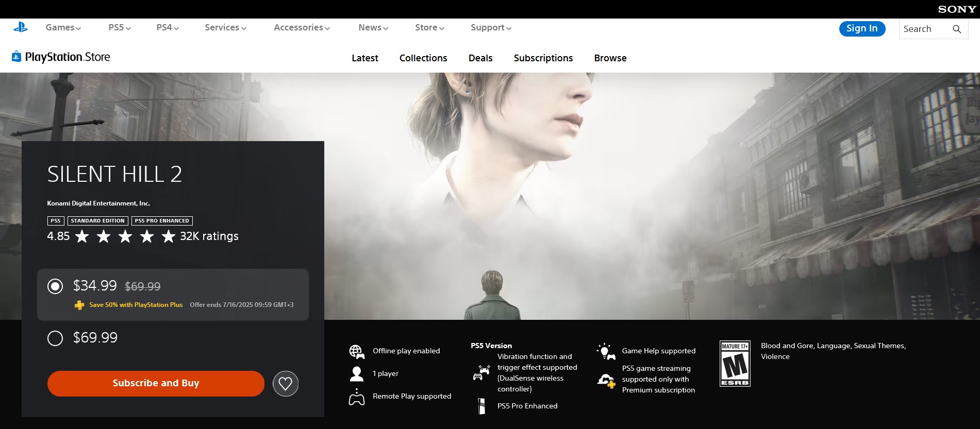The image size is (980, 429).
Task: Open the Latest store tab
Action: click(x=365, y=58)
